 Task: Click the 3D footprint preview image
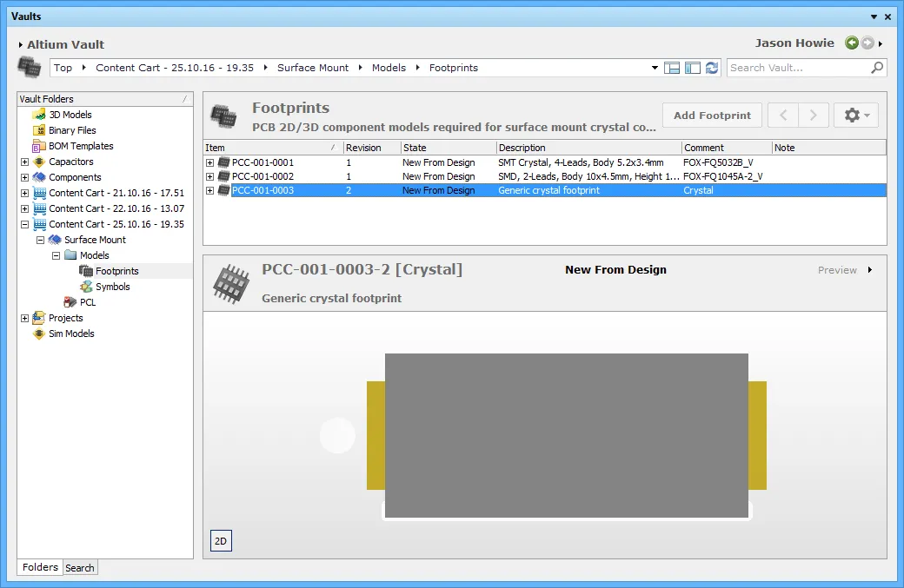pyautogui.click(x=567, y=436)
